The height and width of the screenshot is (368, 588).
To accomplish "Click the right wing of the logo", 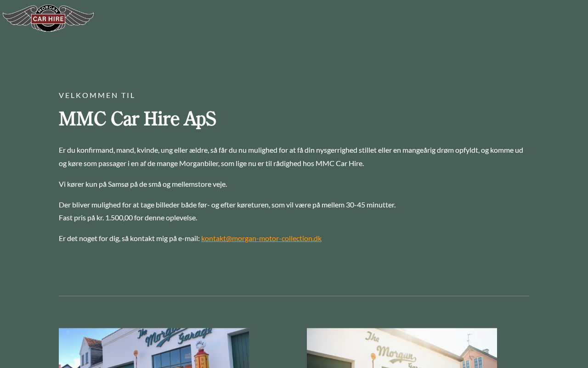I will pos(79,17).
